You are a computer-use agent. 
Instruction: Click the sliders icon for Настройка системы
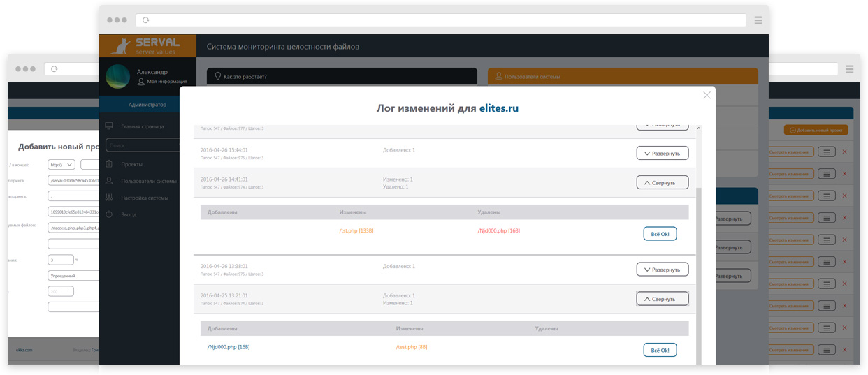click(x=109, y=198)
